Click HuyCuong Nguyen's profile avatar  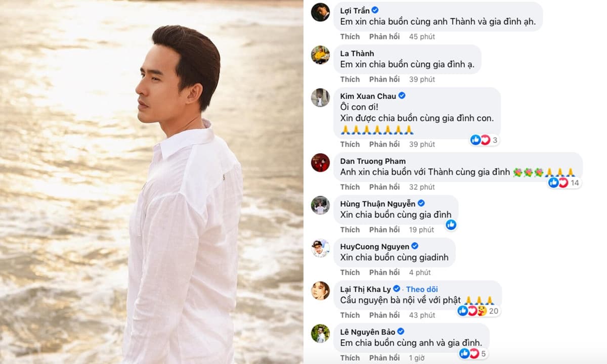tap(320, 248)
